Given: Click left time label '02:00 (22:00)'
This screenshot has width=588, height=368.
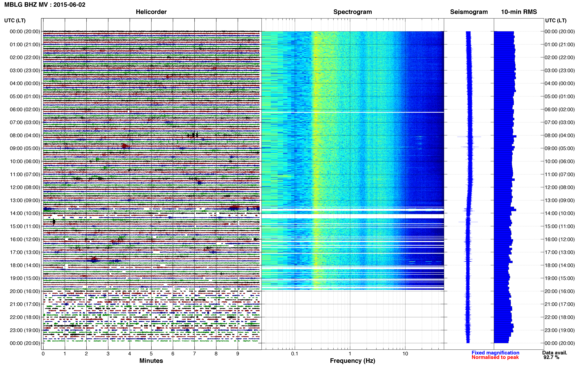Looking at the screenshot, I should click(x=25, y=57).
